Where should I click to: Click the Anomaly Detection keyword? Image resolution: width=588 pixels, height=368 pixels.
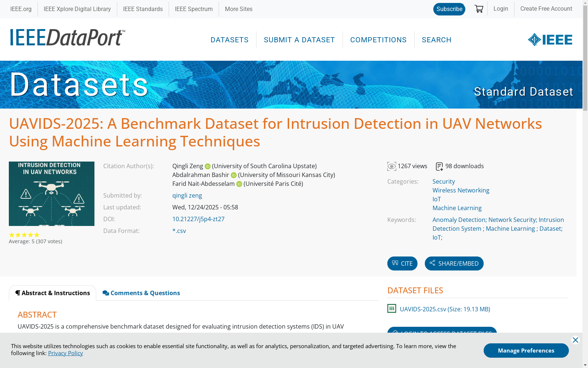459,220
